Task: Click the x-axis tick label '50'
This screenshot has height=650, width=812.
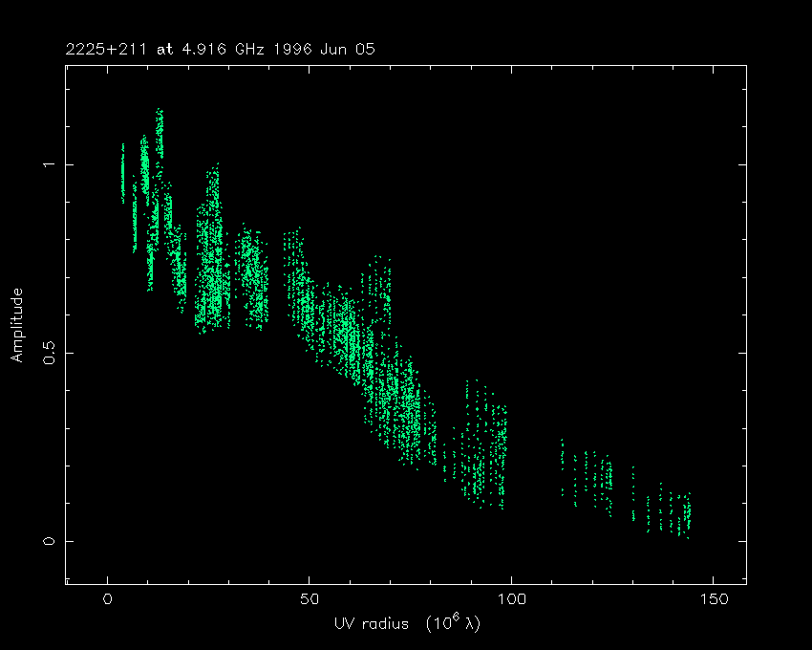Action: (310, 599)
